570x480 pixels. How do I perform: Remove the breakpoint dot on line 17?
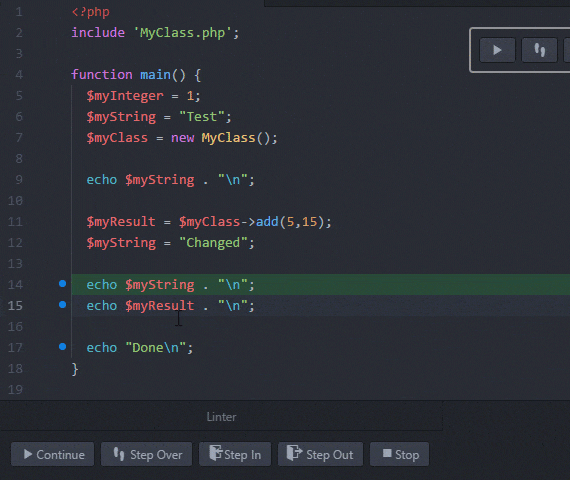click(63, 347)
